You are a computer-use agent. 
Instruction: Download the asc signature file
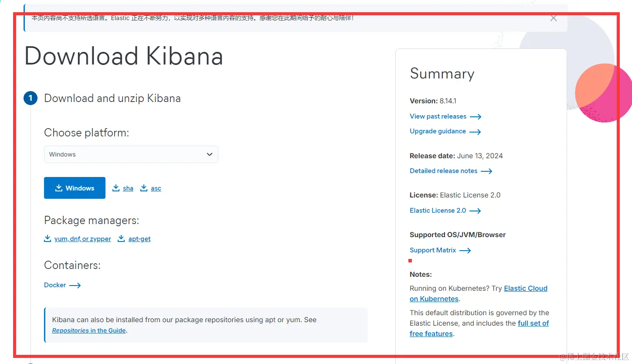pos(156,188)
